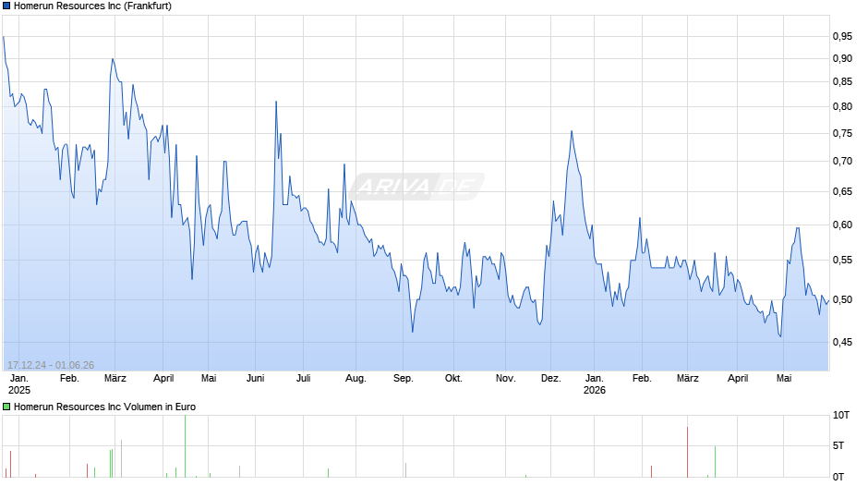Viewport: 868px width, 486px height.
Task: Click the volume axis label 10T
Action: [x=841, y=416]
